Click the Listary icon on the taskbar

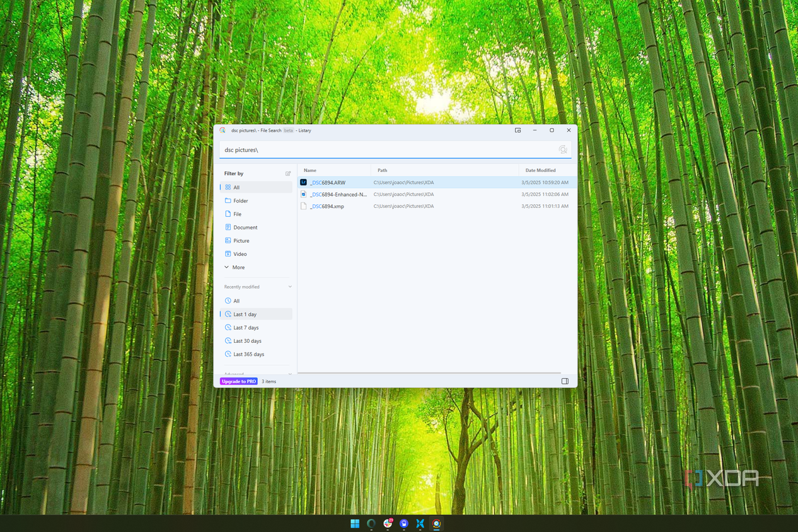437,524
